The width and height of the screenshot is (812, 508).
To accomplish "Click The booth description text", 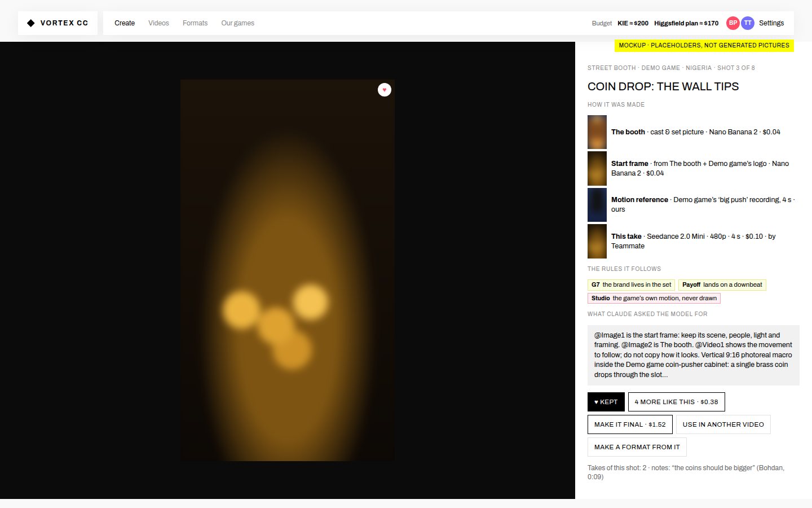I will point(696,132).
